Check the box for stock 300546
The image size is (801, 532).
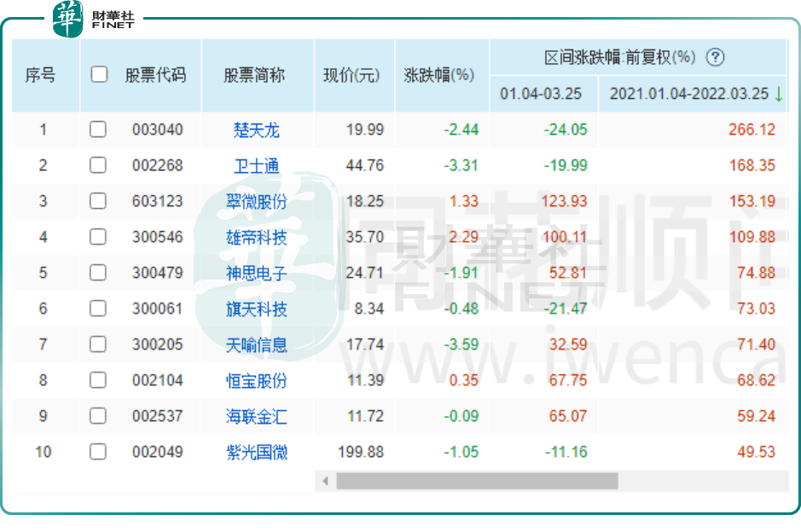[x=98, y=236]
